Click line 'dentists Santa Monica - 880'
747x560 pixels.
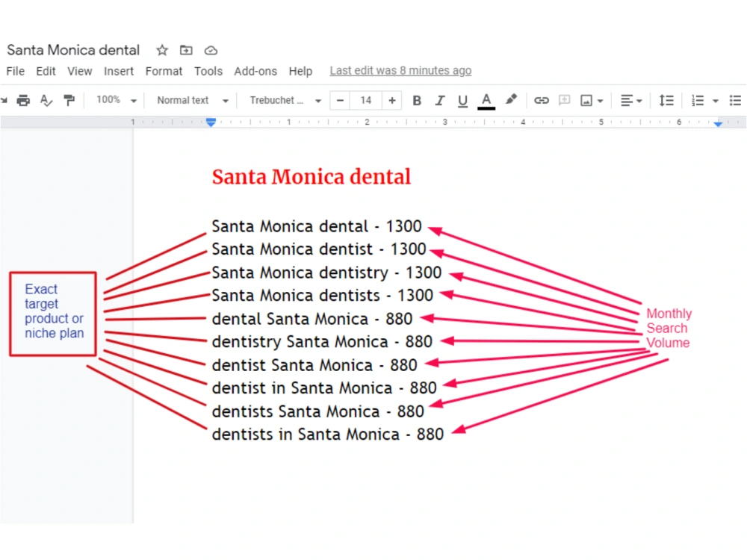coord(317,411)
